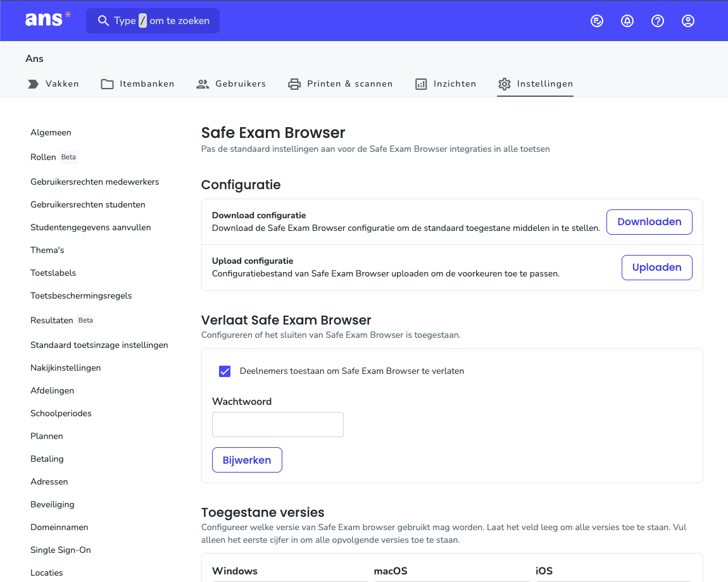Click the Instellingen gear icon

coord(504,84)
